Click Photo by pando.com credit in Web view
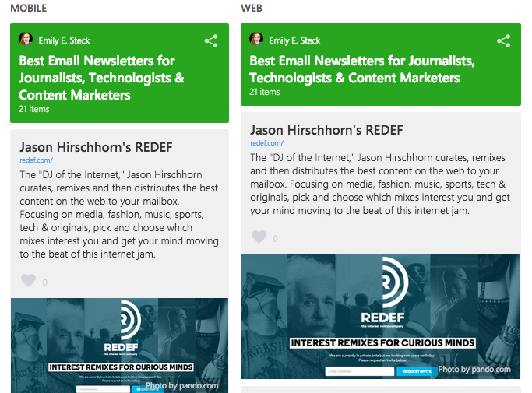The height and width of the screenshot is (393, 532). click(x=474, y=369)
